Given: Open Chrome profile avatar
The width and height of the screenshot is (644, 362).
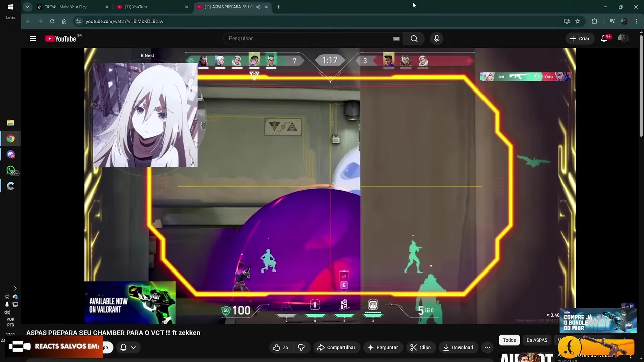Looking at the screenshot, I should (x=624, y=21).
